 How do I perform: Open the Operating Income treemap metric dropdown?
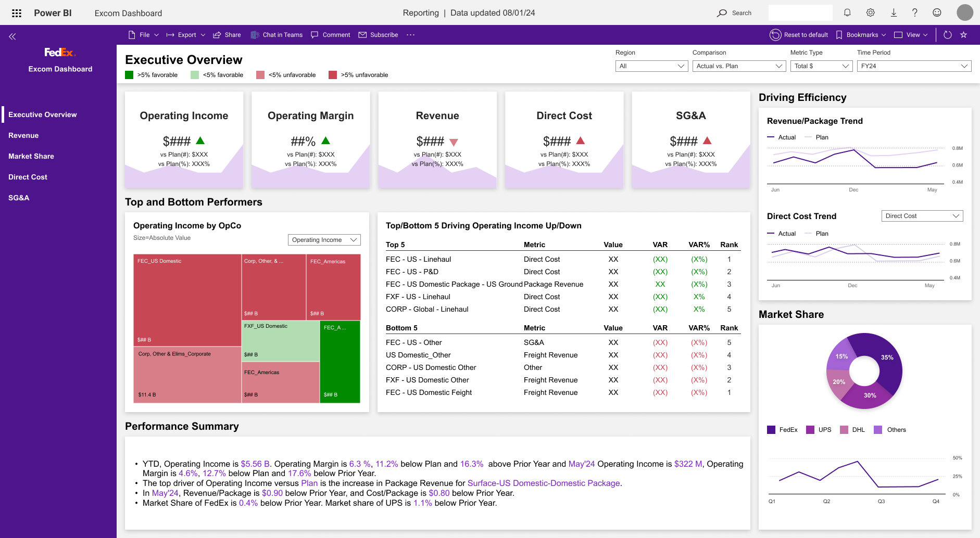[324, 240]
